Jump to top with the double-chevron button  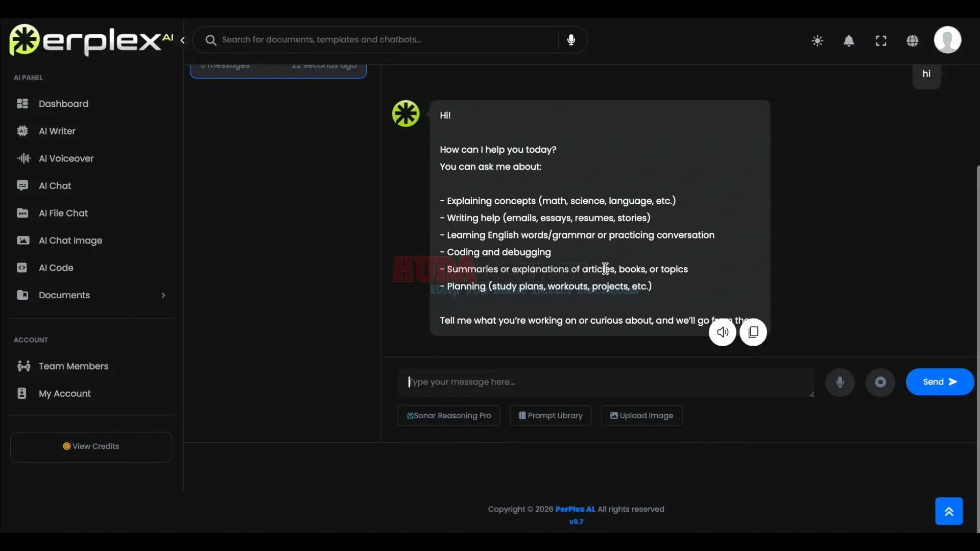(949, 511)
